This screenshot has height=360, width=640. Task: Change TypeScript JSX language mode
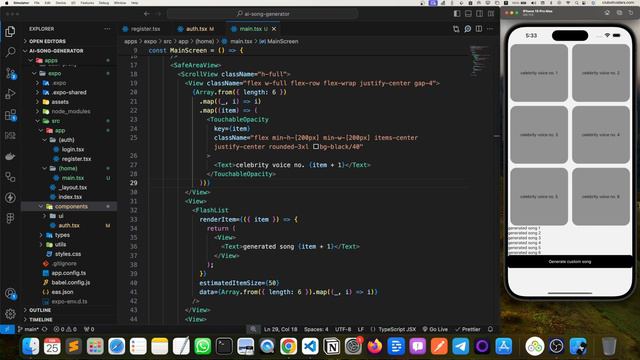pyautogui.click(x=396, y=329)
